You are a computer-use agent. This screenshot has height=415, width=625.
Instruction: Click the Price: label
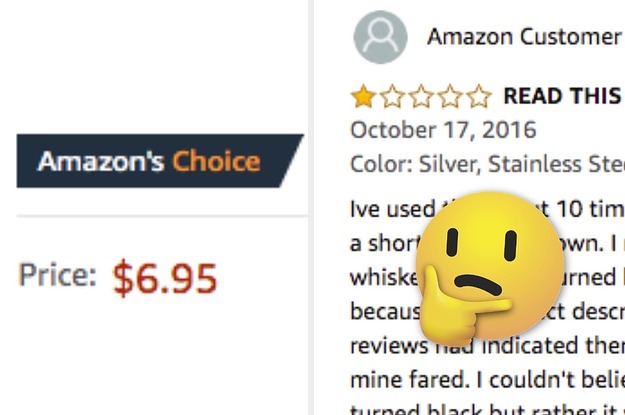pos(58,276)
